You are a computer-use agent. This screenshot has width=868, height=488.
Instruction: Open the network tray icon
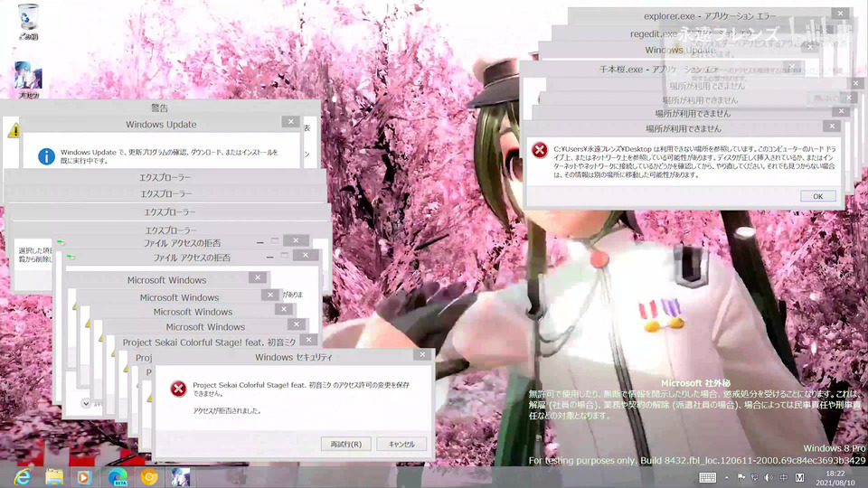pos(755,477)
